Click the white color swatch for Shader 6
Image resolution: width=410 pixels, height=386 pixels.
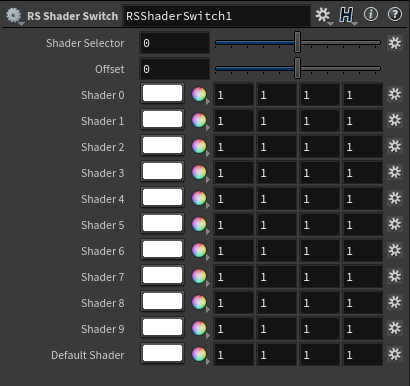162,250
